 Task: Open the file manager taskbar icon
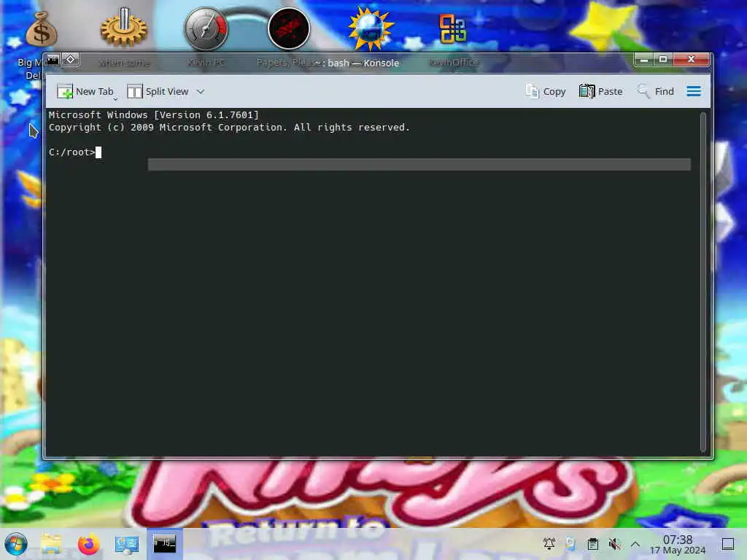click(51, 544)
